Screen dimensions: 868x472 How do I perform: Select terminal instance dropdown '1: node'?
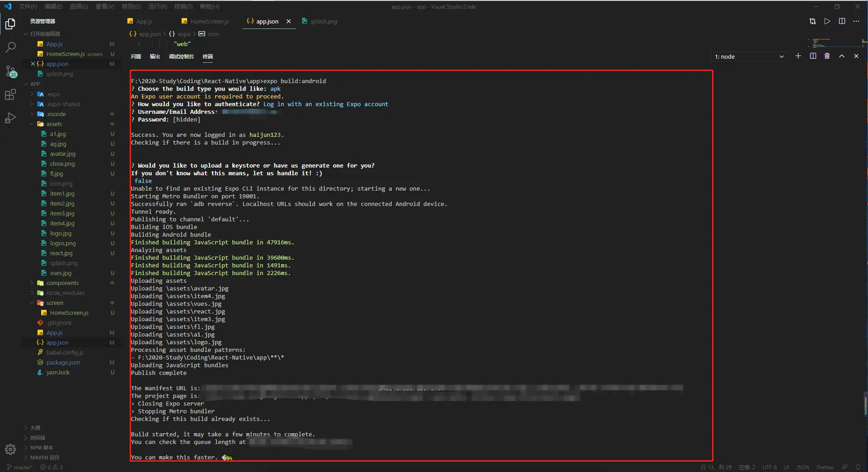tap(749, 56)
